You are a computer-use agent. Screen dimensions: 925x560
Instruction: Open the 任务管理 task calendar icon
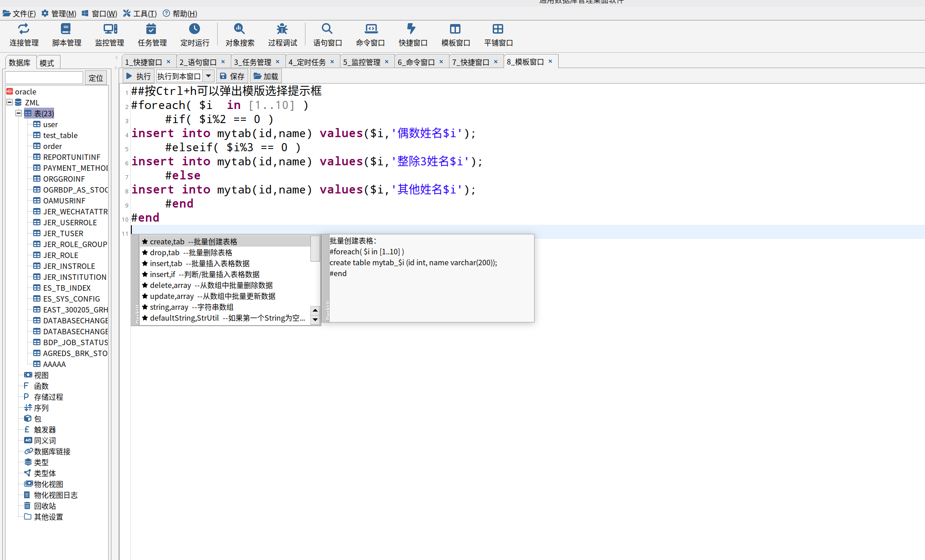click(151, 29)
